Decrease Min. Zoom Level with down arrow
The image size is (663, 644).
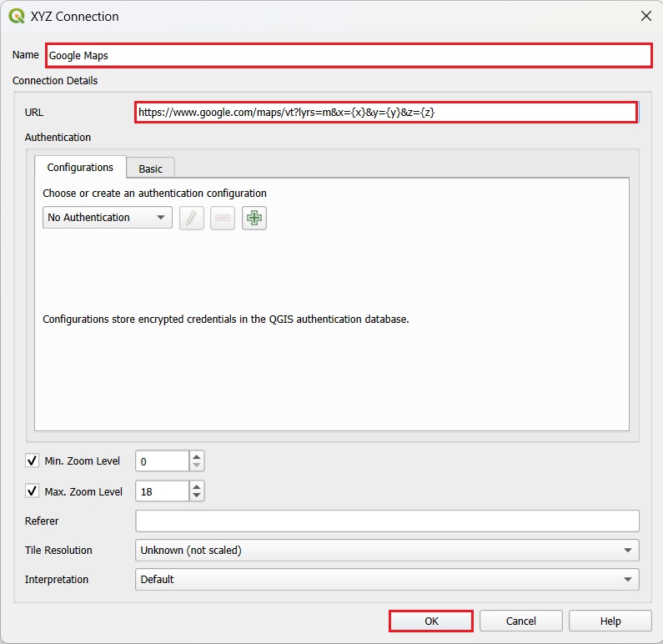coord(197,466)
